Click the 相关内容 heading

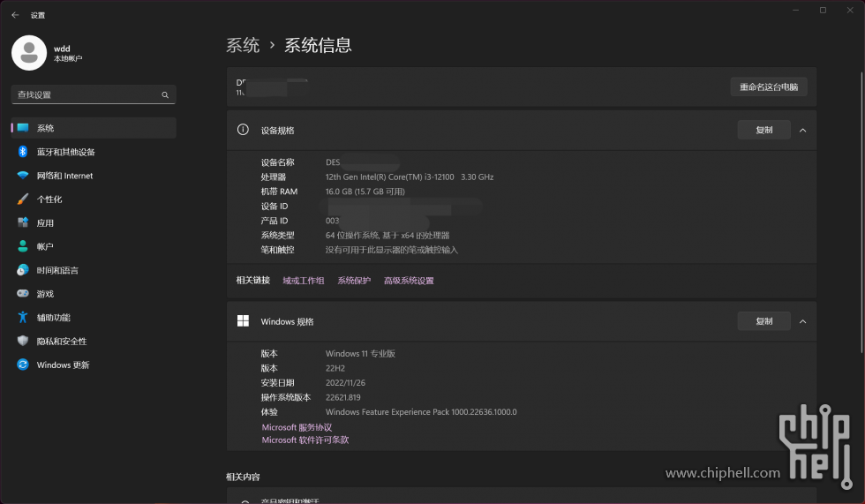point(243,477)
